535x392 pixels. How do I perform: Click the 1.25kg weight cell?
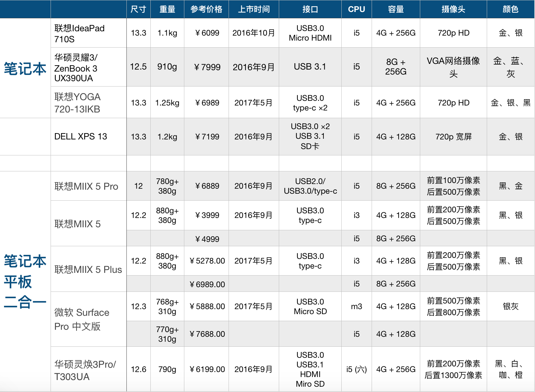[167, 102]
